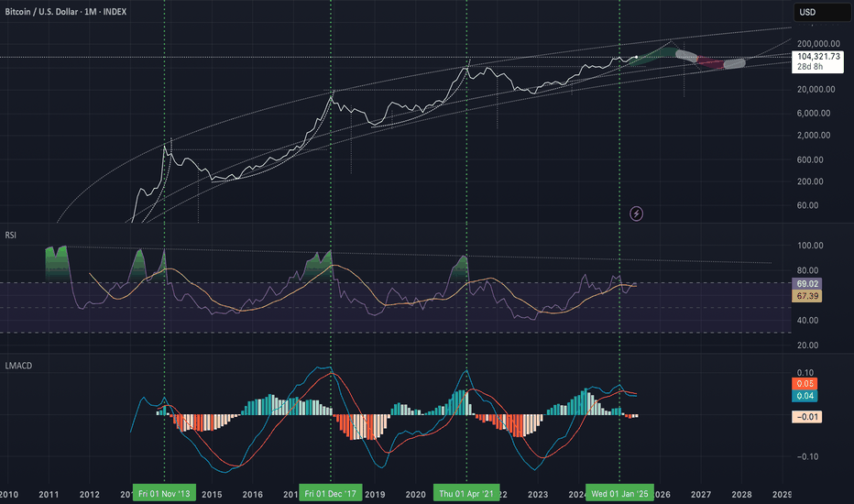Image resolution: width=854 pixels, height=504 pixels.
Task: Click the 2019 label on time axis
Action: tap(375, 495)
